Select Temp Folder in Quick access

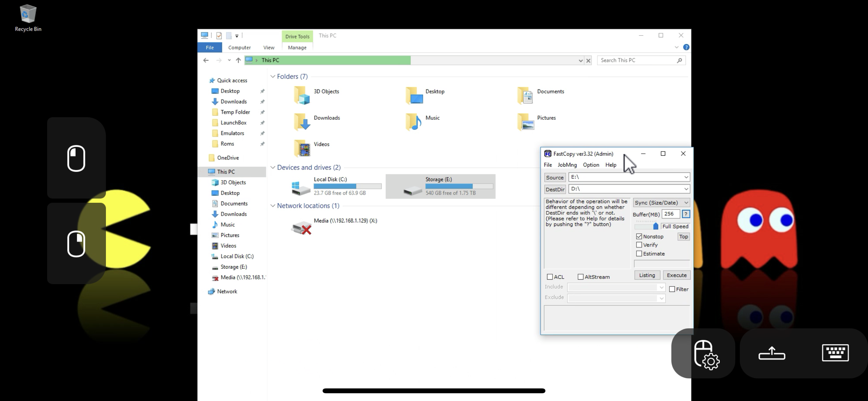(235, 112)
